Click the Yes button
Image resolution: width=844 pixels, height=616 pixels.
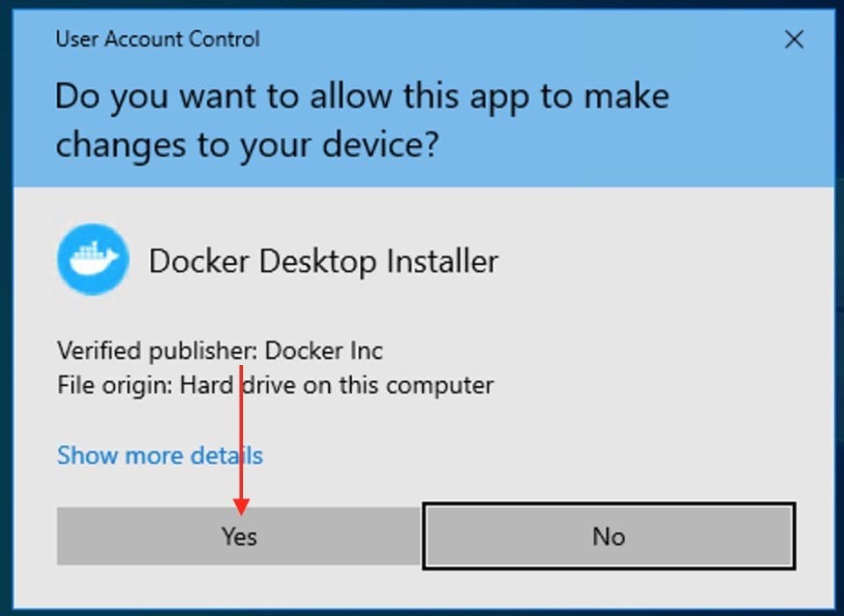click(x=239, y=536)
